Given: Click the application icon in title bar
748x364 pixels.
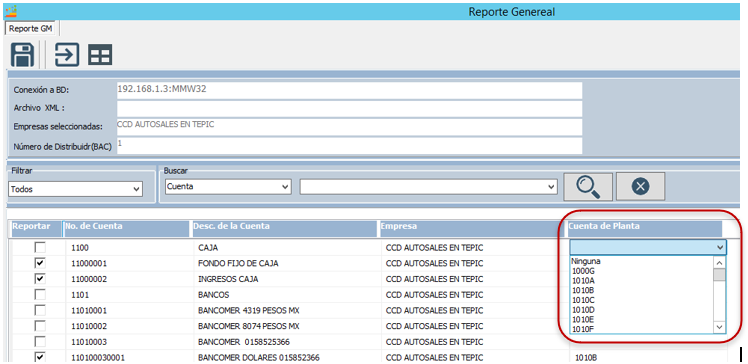Looking at the screenshot, I should click(11, 11).
